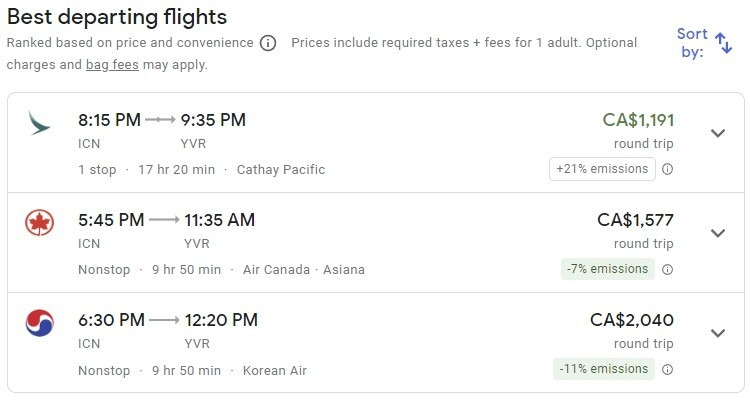Click the +21% emissions badge
This screenshot has height=403, width=750.
[x=602, y=169]
